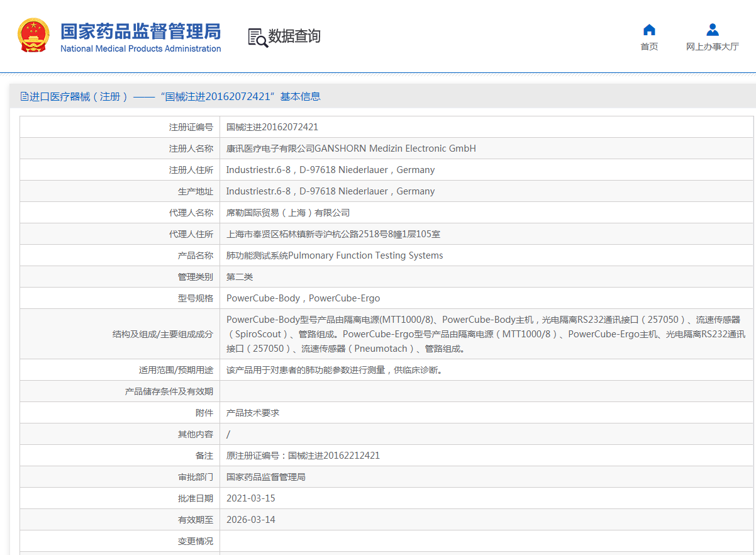This screenshot has width=756, height=555.
Task: Click the 其他内容 row label
Action: click(196, 434)
